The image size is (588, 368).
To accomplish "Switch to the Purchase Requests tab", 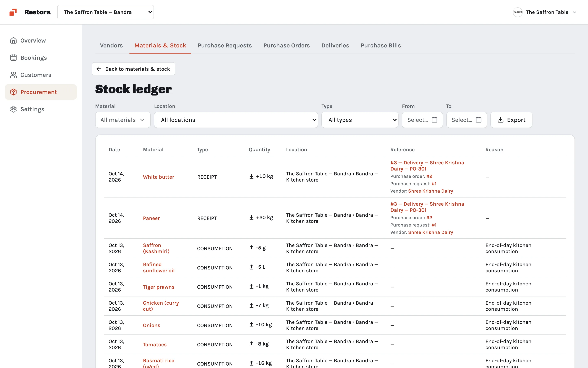I will (225, 46).
